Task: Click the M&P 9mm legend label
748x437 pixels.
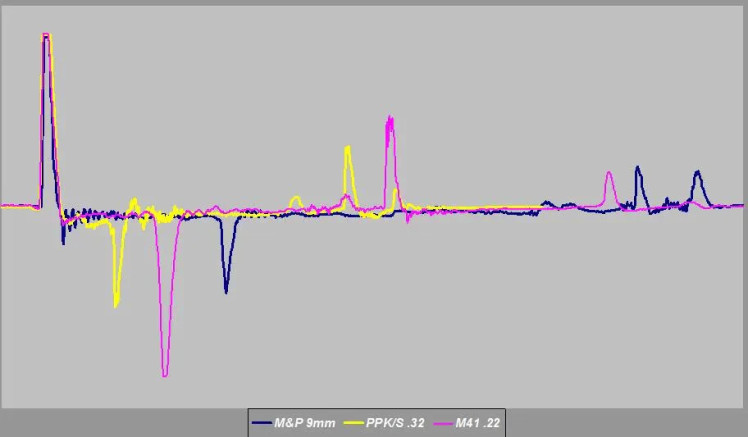Action: pyautogui.click(x=304, y=423)
